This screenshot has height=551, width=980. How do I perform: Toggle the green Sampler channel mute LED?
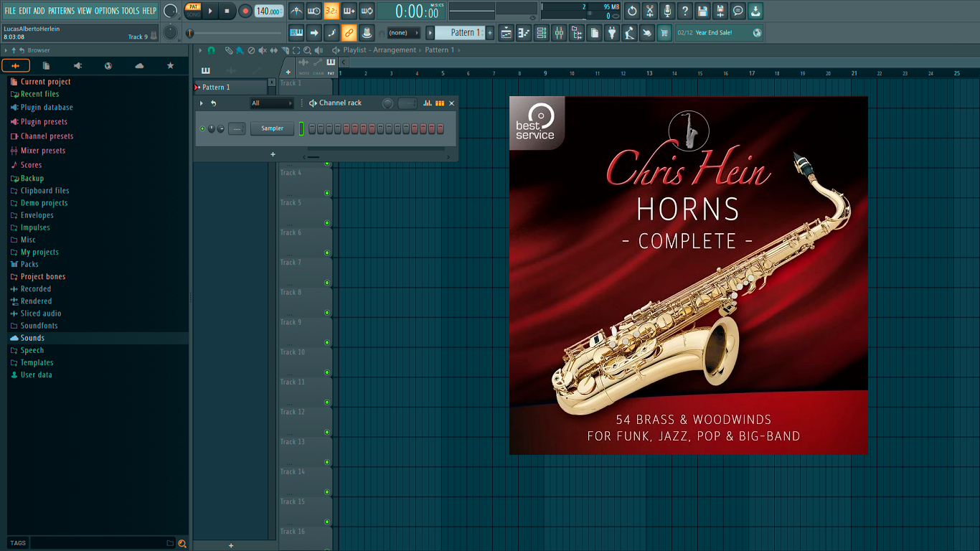coord(202,128)
